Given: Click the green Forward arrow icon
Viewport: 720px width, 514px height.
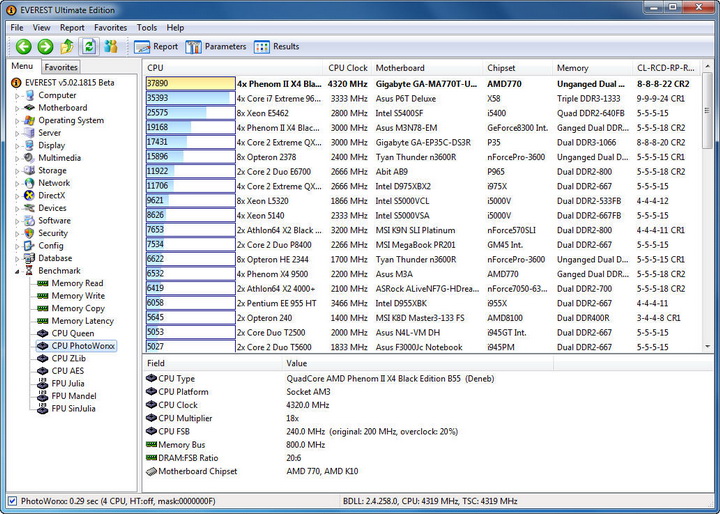Looking at the screenshot, I should [x=45, y=46].
